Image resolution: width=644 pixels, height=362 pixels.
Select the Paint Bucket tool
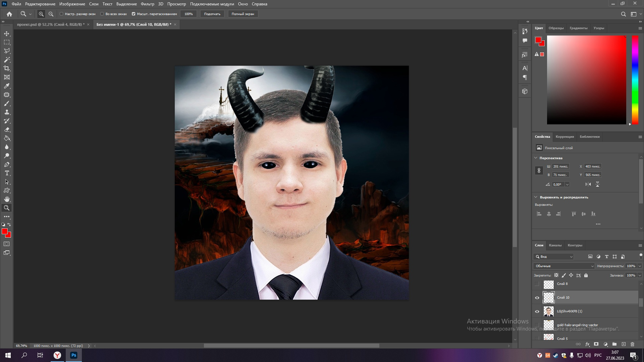[x=7, y=138]
